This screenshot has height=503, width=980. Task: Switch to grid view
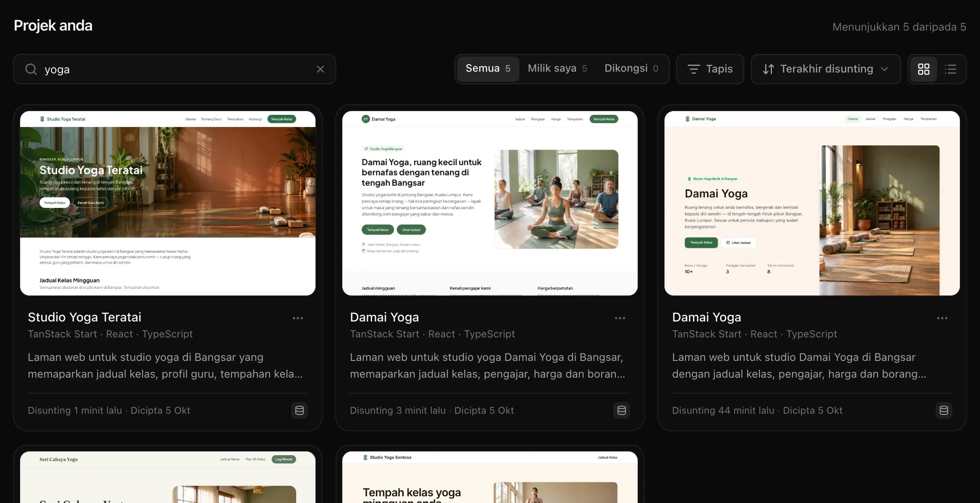(924, 69)
